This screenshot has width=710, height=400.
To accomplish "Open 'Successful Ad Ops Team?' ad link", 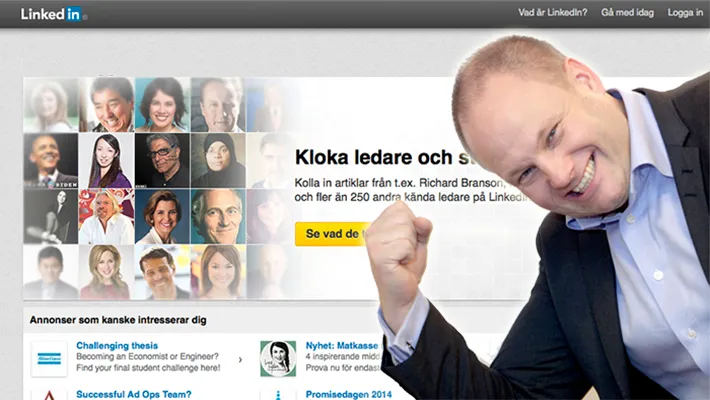I will pos(134,394).
